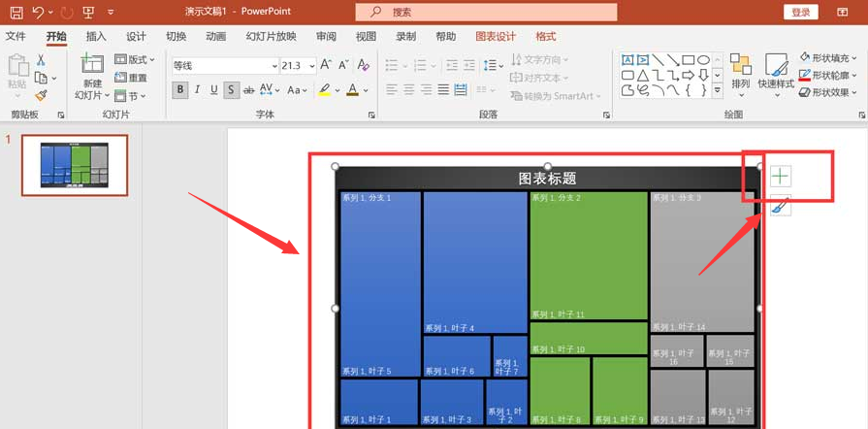Center align text
This screenshot has height=429, width=868.
click(x=409, y=89)
